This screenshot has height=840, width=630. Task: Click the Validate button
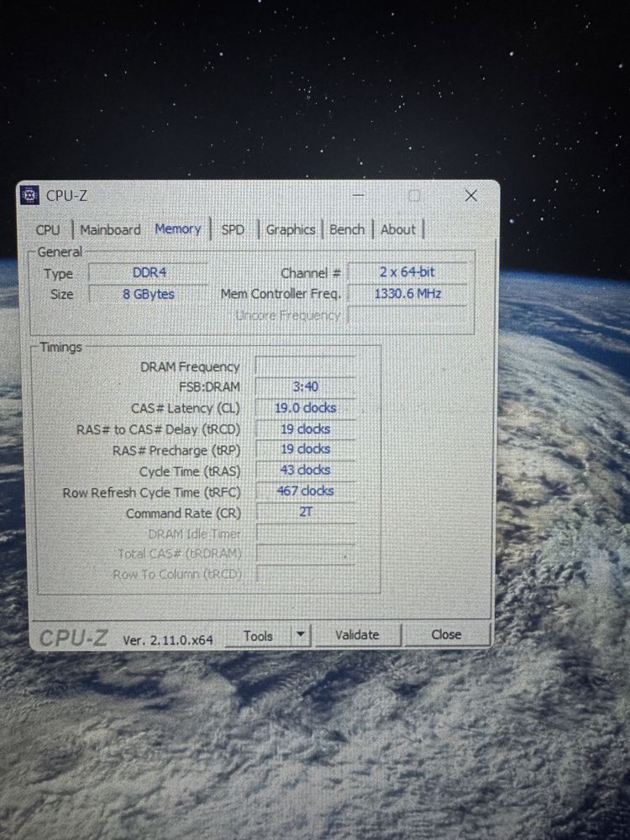click(357, 635)
